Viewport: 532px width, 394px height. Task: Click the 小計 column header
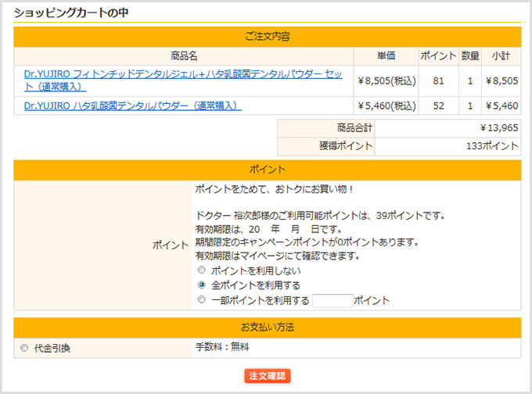[x=501, y=56]
